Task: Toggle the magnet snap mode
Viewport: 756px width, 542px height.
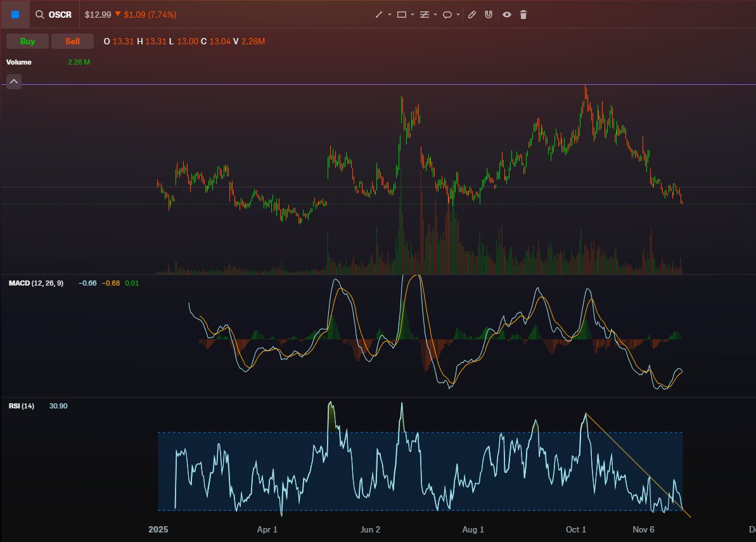Action: pyautogui.click(x=489, y=15)
